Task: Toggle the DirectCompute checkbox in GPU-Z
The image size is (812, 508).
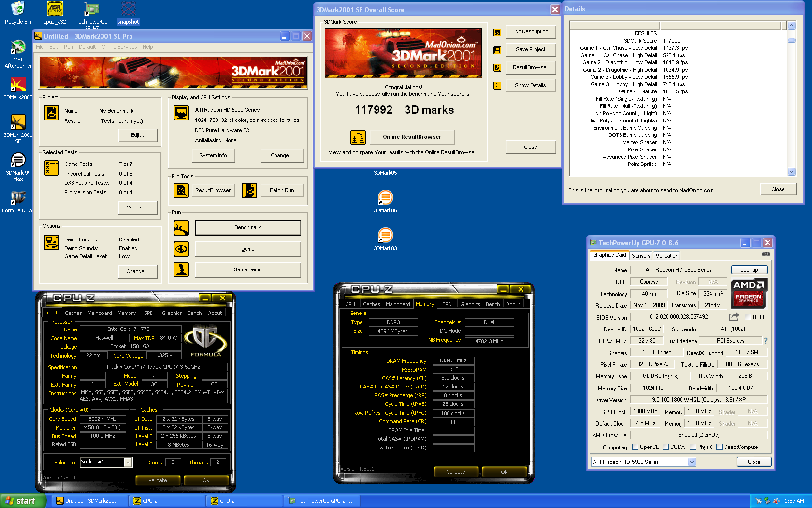Action: click(x=719, y=447)
